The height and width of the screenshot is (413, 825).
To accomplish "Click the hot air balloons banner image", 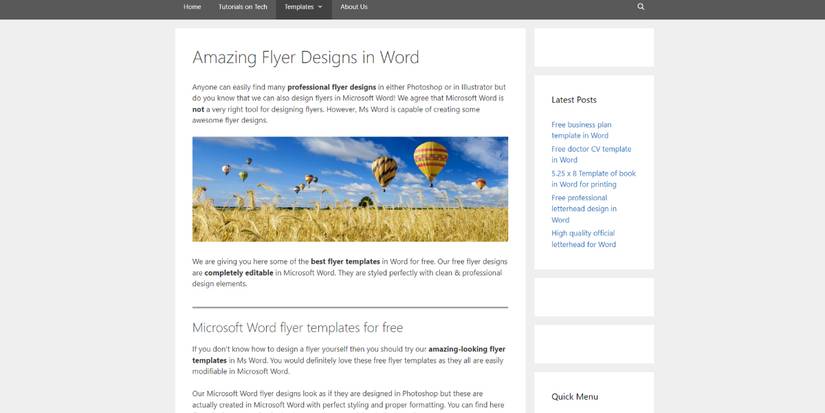I will pos(350,189).
